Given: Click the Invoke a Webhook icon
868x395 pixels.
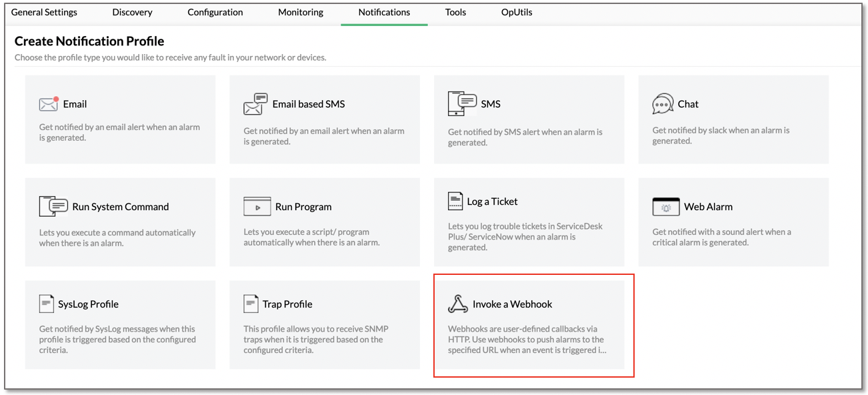Looking at the screenshot, I should 457,304.
